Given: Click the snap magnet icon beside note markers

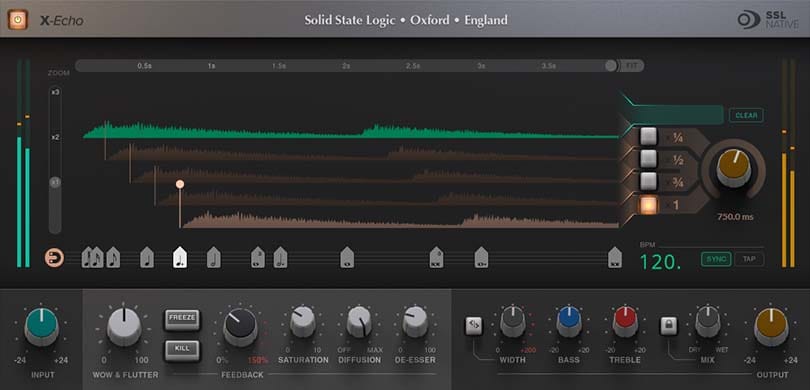Looking at the screenshot, I should point(54,257).
